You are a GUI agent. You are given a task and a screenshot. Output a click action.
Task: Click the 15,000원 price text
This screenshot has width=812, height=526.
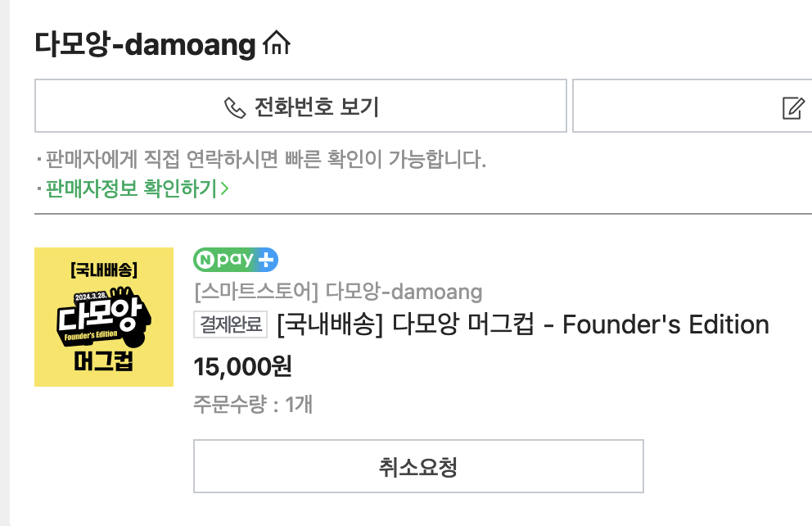242,366
